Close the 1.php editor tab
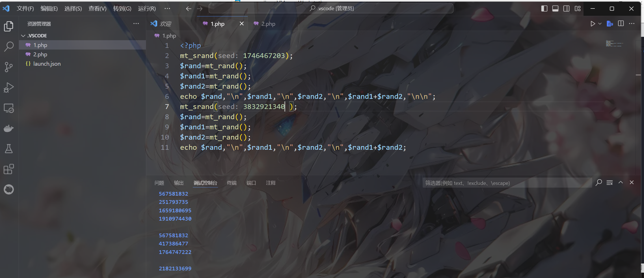644x278 pixels. (x=242, y=24)
